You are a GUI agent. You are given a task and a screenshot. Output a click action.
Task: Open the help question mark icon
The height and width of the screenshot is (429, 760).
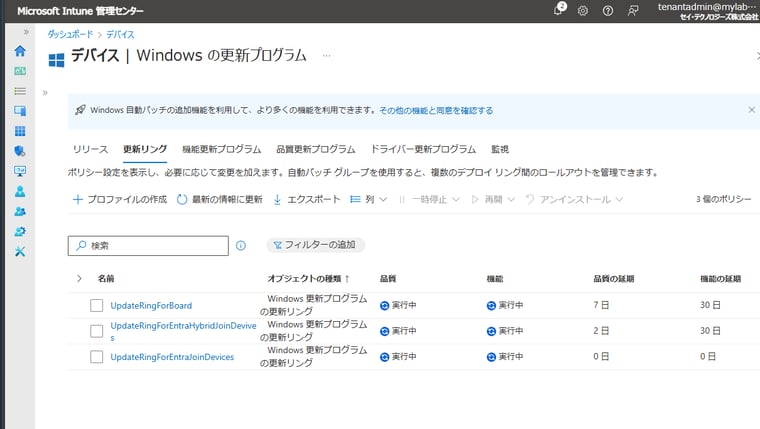click(607, 11)
